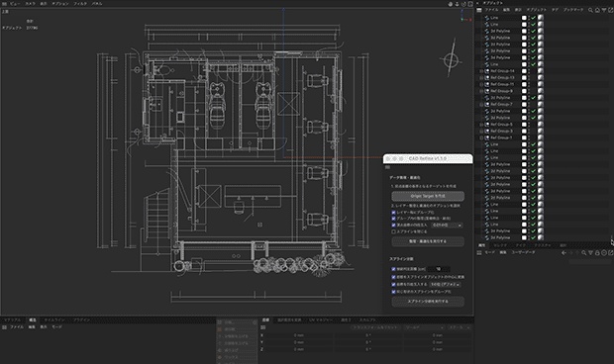Open the Attribute Manager hamburger menu icon
The image size is (614, 364).
479,253
